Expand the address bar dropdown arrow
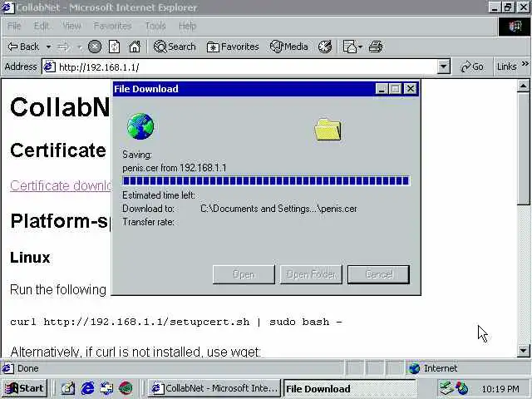This screenshot has height=399, width=532. coord(443,66)
